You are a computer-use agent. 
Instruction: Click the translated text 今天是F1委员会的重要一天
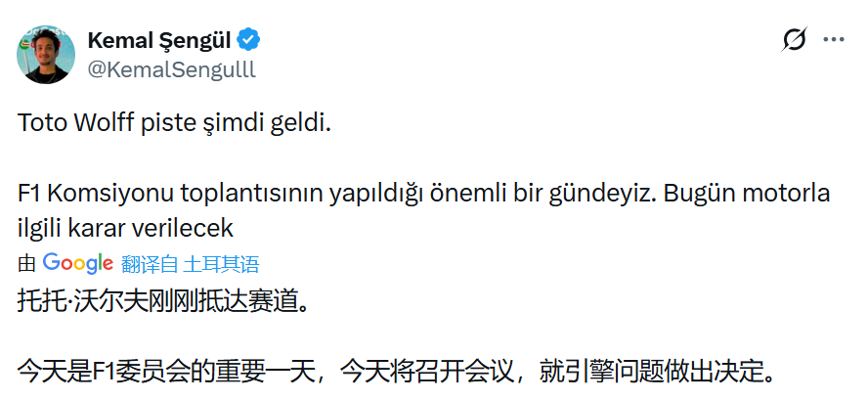tap(171, 371)
